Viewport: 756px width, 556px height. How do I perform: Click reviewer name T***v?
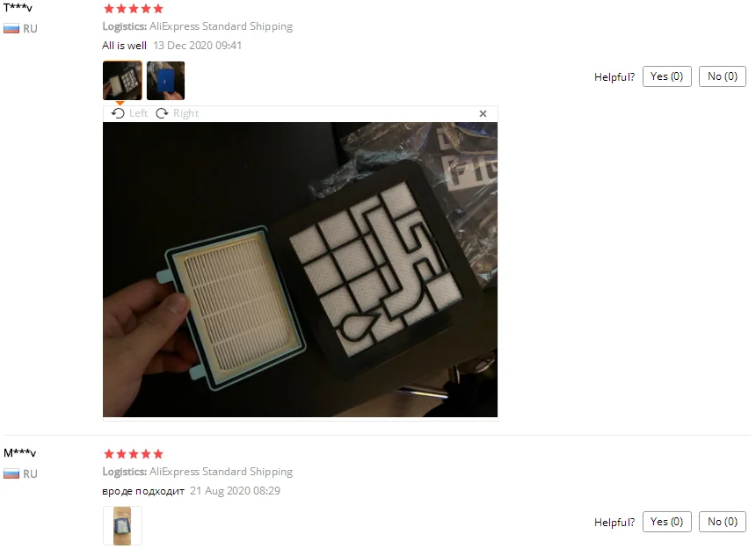(18, 8)
